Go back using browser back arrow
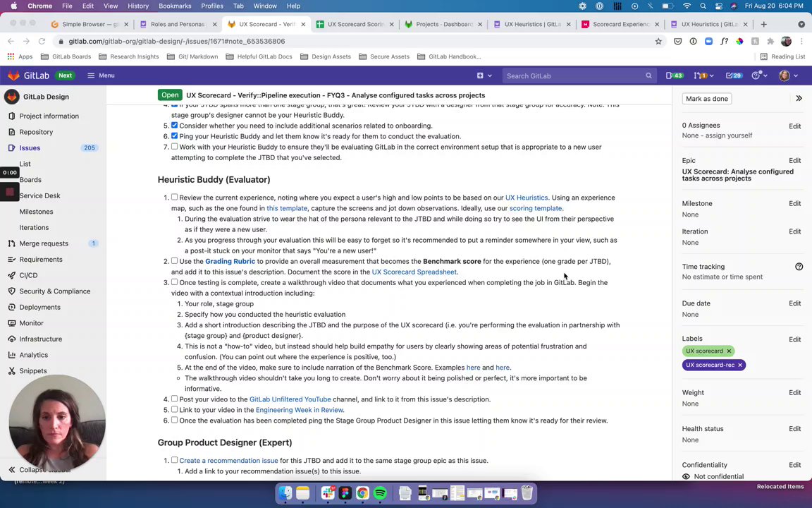Viewport: 812px width, 508px height. (x=11, y=42)
